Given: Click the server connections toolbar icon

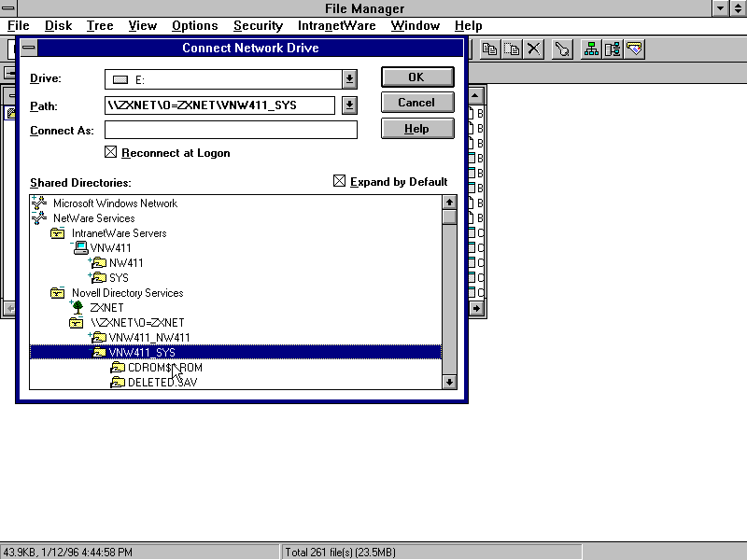Looking at the screenshot, I should (x=613, y=49).
